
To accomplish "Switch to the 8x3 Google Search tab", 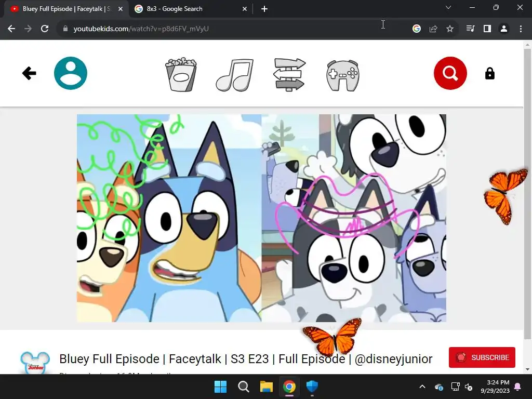I will [191, 9].
